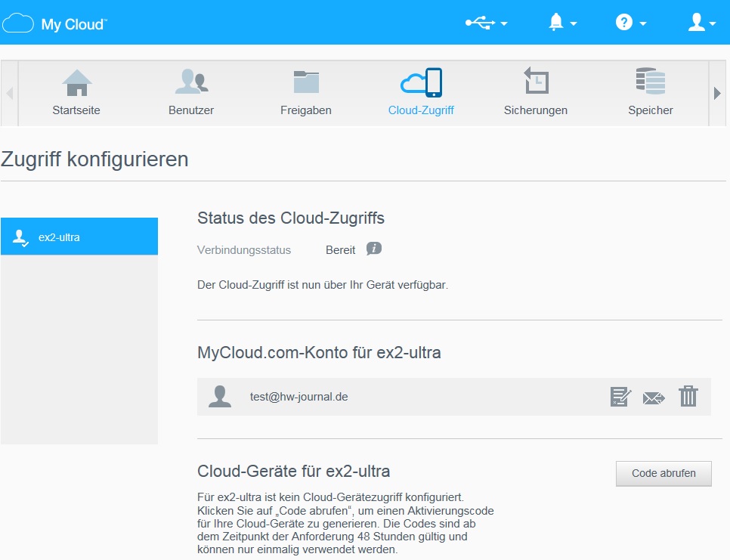
Task: Open the Benutzer tab
Action: click(x=191, y=93)
